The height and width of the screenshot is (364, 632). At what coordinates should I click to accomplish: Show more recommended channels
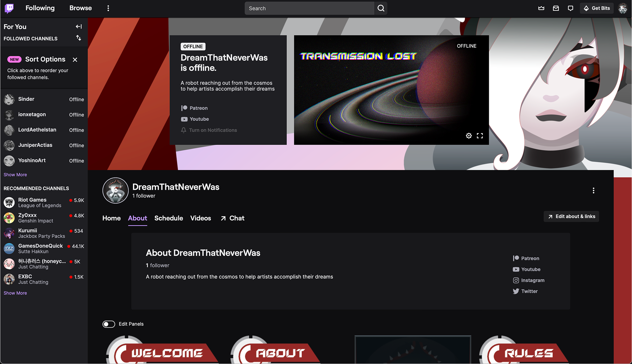(15, 293)
